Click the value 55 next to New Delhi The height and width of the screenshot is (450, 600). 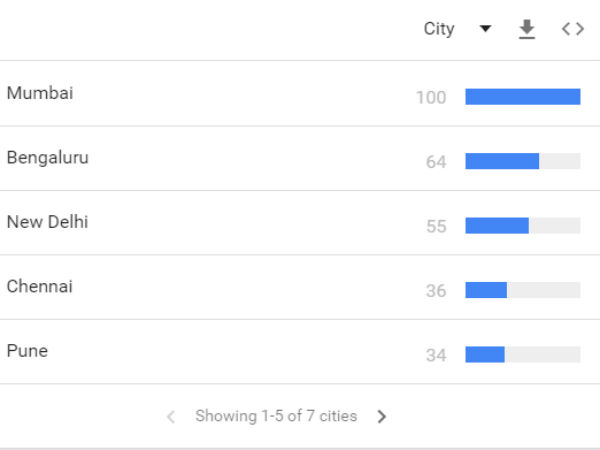[x=436, y=227]
